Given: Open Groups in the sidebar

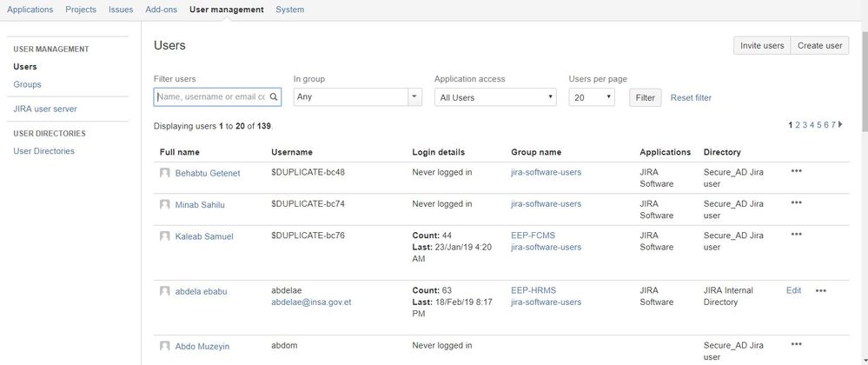Looking at the screenshot, I should tap(27, 84).
